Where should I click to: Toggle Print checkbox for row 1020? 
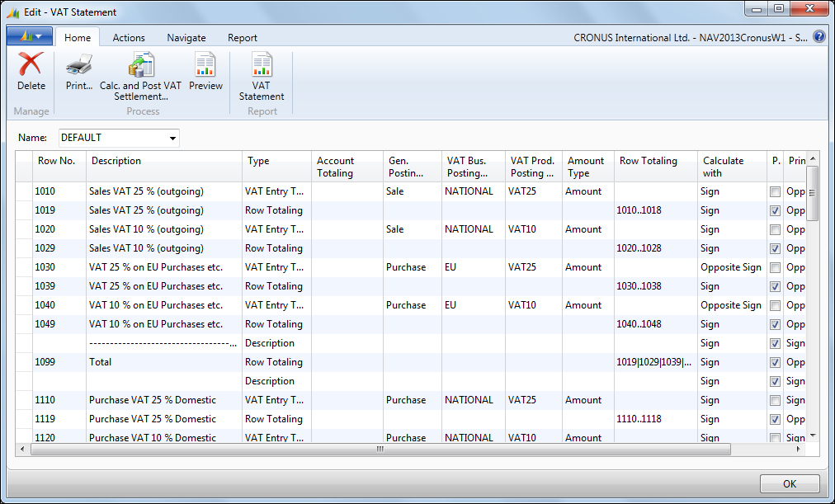coord(775,229)
